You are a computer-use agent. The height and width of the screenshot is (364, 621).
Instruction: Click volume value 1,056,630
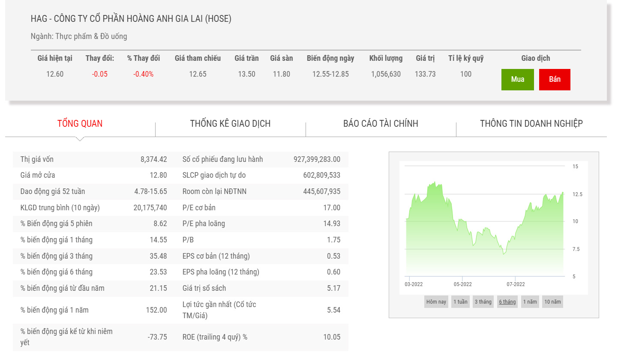click(x=386, y=74)
